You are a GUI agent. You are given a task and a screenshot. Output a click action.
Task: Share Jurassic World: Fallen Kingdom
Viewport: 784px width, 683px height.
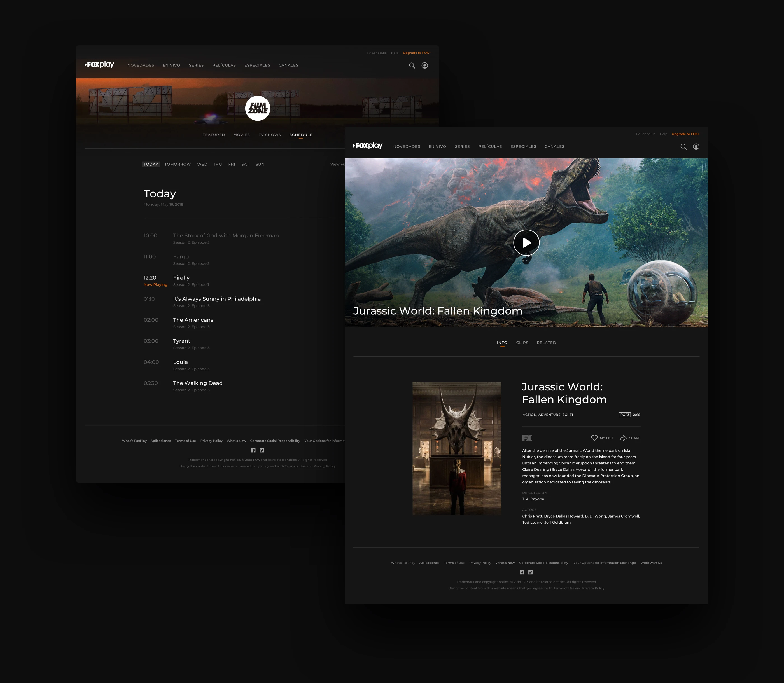coord(629,438)
